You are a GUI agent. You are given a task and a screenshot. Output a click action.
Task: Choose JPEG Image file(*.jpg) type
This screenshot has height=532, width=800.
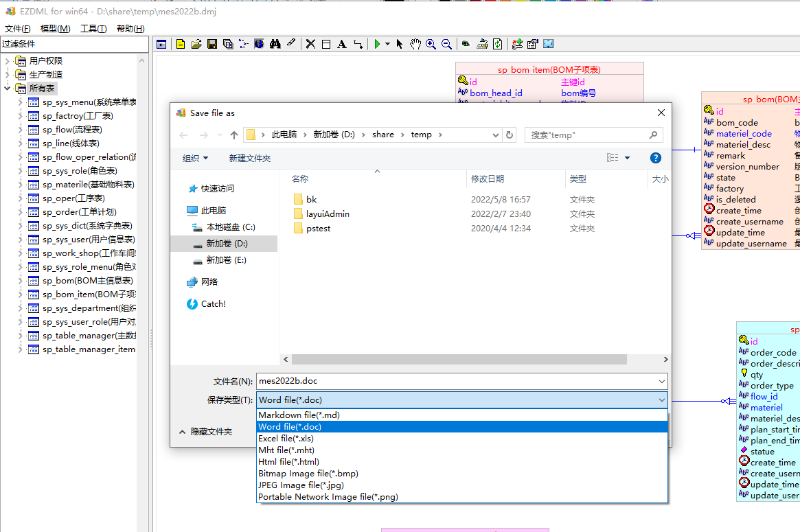coord(461,485)
